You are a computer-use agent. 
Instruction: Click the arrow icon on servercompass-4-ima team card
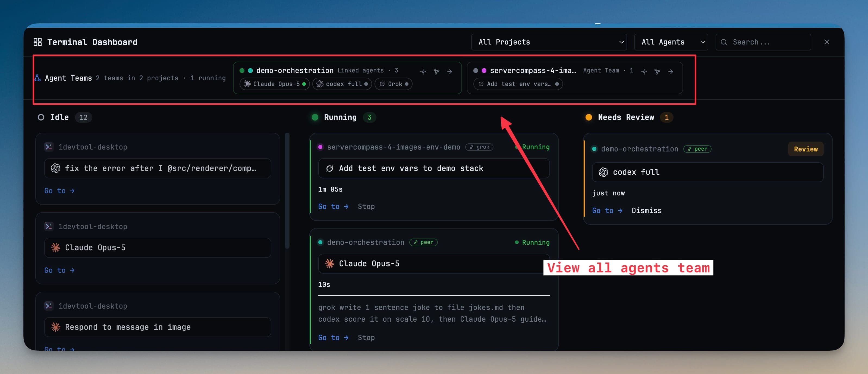click(x=671, y=72)
